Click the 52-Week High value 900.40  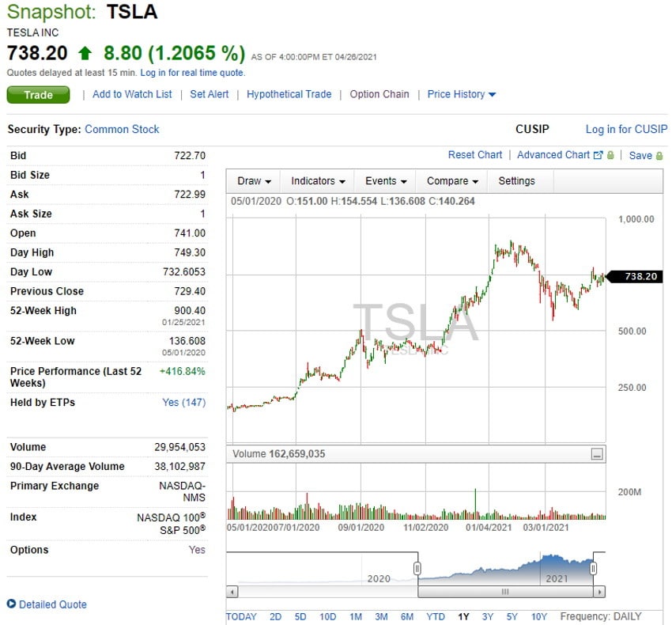pos(190,310)
